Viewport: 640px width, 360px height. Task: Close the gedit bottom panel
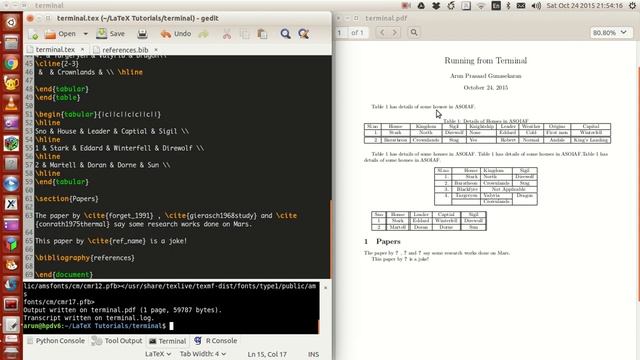[325, 288]
